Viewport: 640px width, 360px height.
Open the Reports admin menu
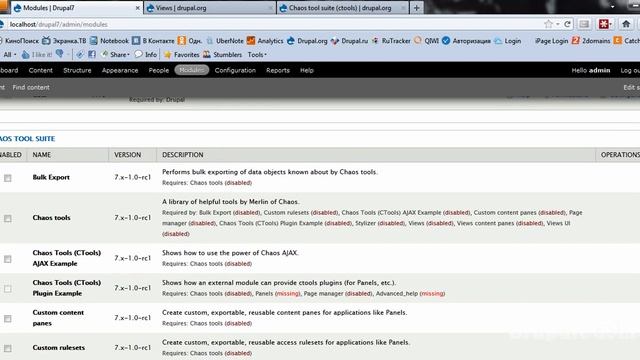click(x=278, y=70)
